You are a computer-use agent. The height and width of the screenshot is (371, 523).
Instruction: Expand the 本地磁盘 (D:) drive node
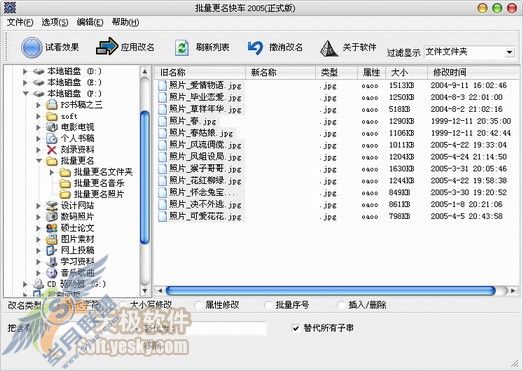25,71
